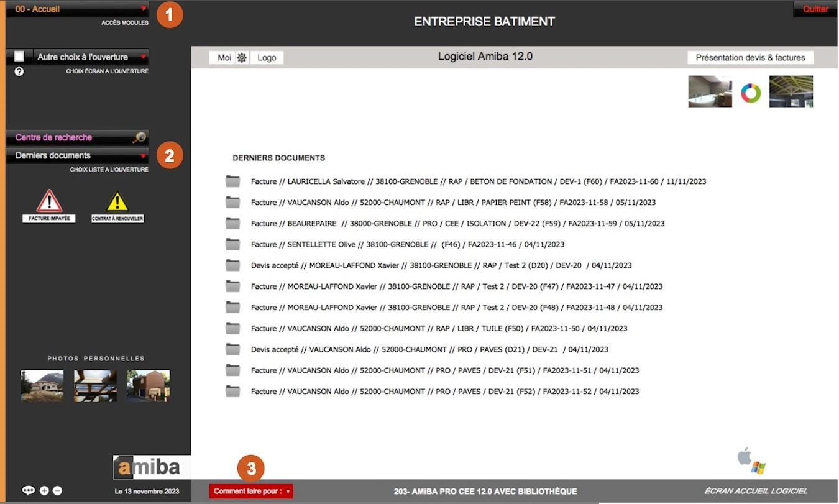Click the Apple logo icon
Screen dimensions: 839x504
click(744, 457)
